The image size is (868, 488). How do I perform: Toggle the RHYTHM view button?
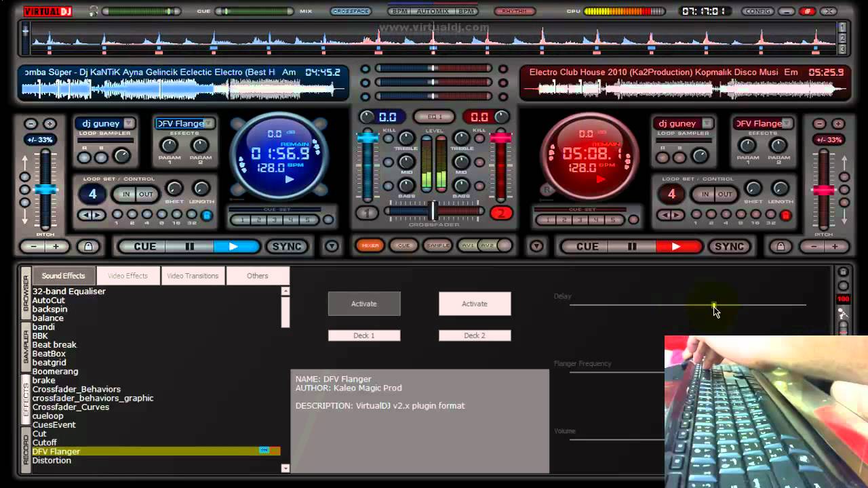[514, 12]
